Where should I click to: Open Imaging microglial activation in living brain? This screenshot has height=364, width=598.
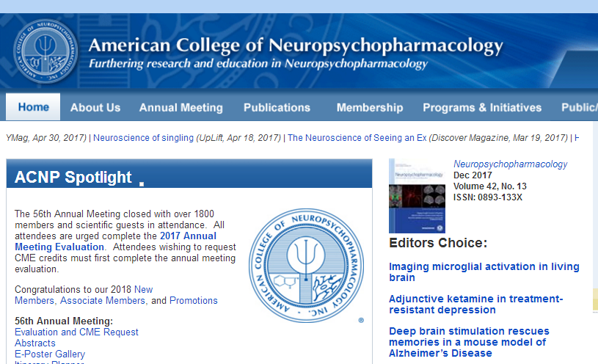(x=484, y=272)
